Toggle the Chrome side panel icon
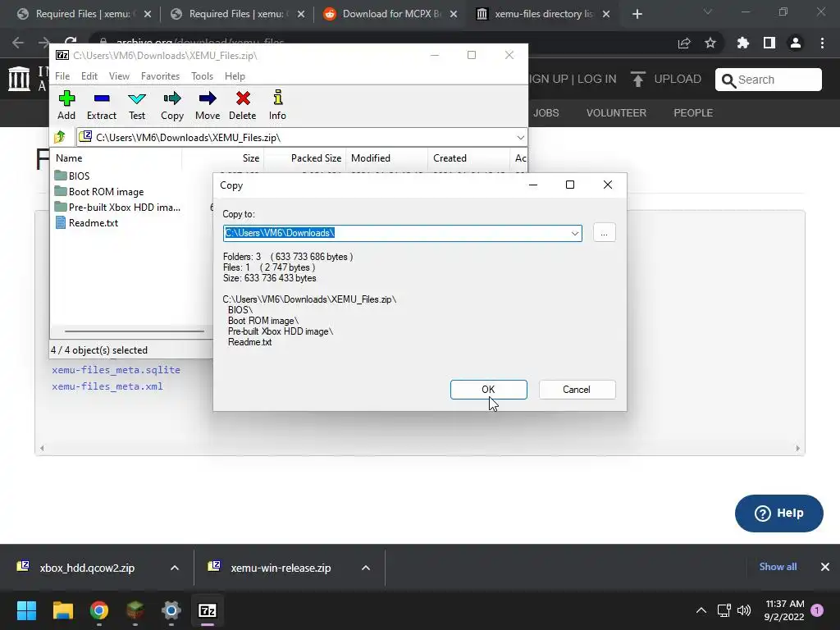Image resolution: width=840 pixels, height=630 pixels. click(769, 43)
